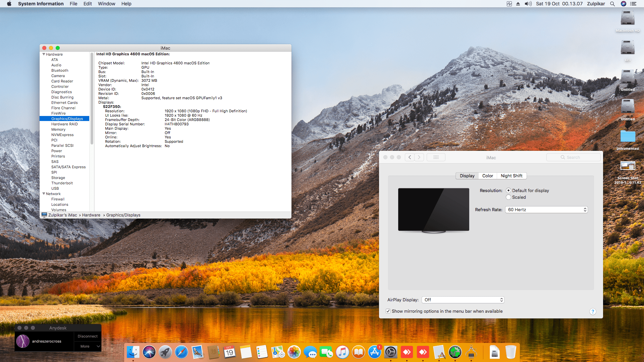The image size is (644, 362).
Task: Open the Window menu
Action: pyautogui.click(x=106, y=4)
